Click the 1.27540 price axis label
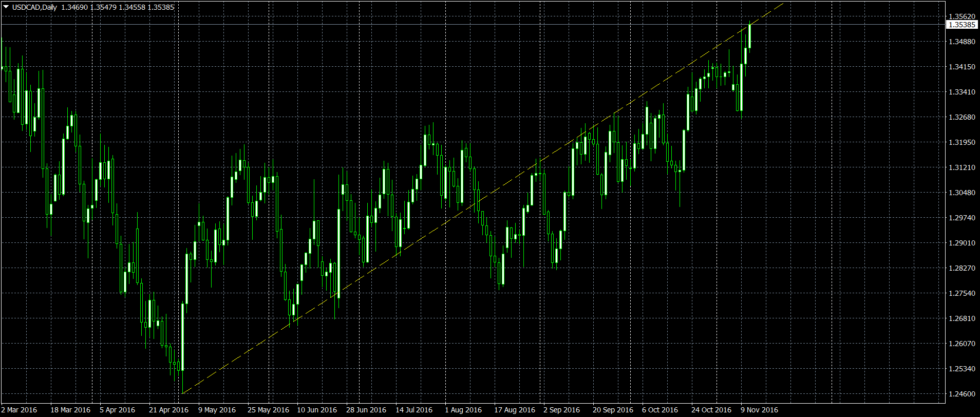The height and width of the screenshot is (417, 980). click(962, 293)
